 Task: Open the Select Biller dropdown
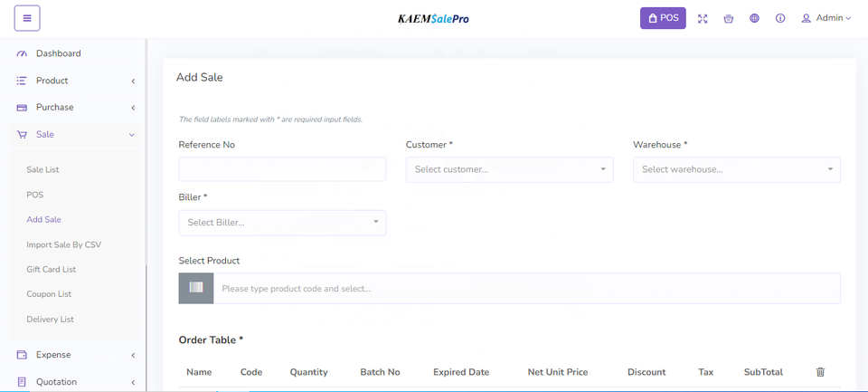[x=282, y=223]
